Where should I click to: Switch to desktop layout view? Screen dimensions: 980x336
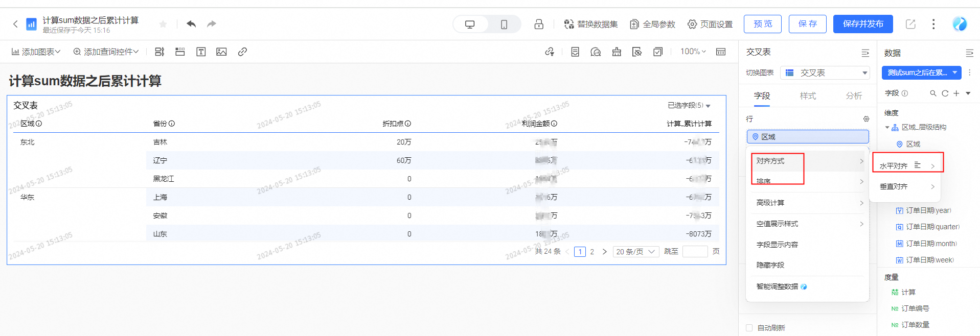(470, 25)
